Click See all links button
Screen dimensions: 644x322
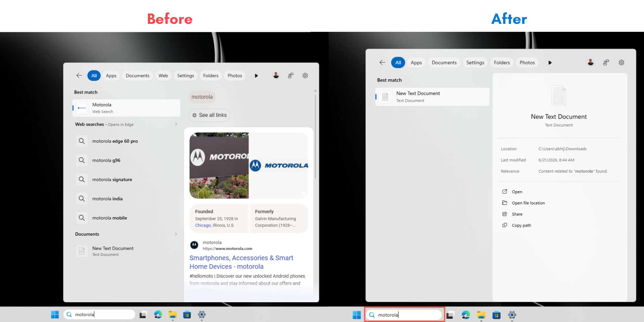coord(209,115)
